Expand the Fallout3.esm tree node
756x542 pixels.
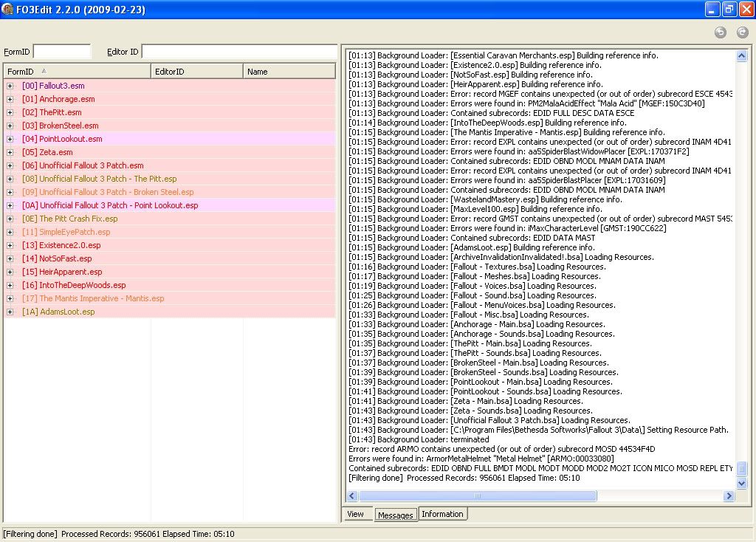coord(10,86)
